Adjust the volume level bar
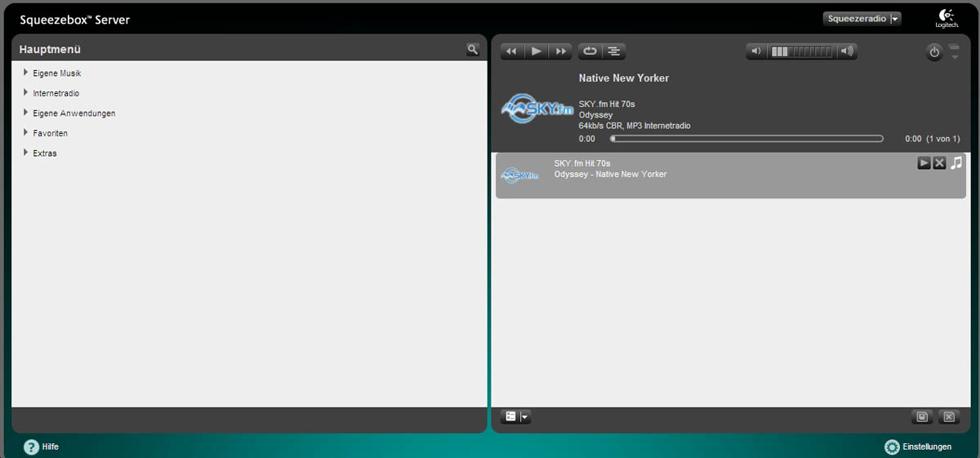The image size is (980, 458). pos(801,51)
